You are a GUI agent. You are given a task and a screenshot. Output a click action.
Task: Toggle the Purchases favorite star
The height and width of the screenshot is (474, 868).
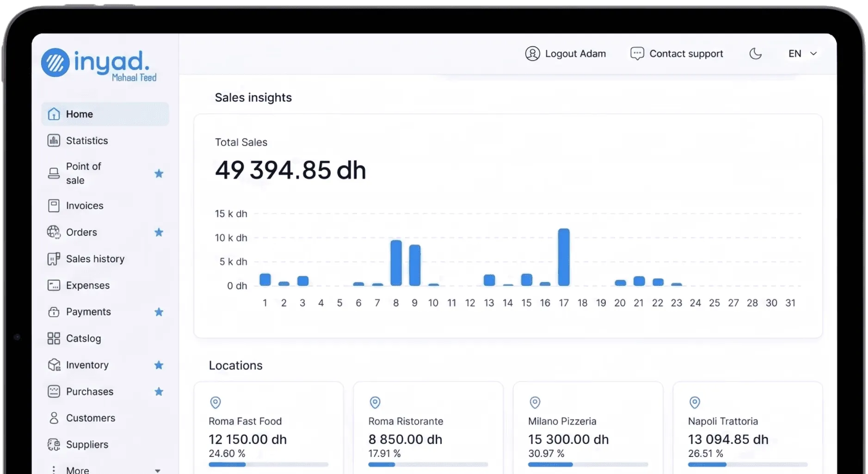159,392
